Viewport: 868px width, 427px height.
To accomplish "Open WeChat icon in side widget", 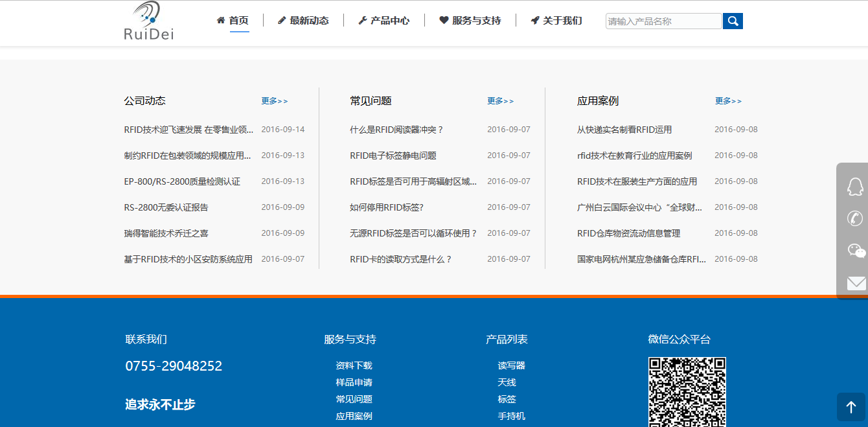I will click(856, 251).
